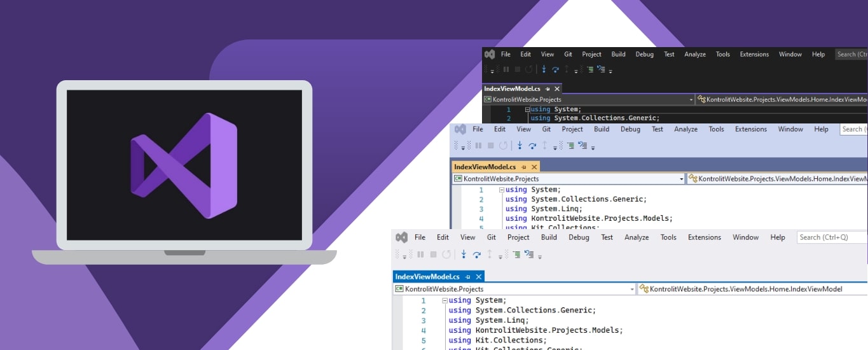This screenshot has width=868, height=350.
Task: Click Step Over icon in the light window
Action: 477,255
